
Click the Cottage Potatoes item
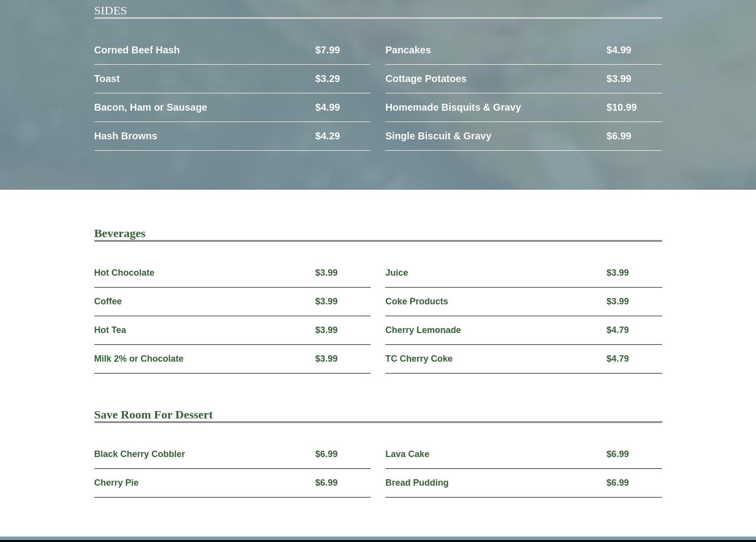pos(425,79)
